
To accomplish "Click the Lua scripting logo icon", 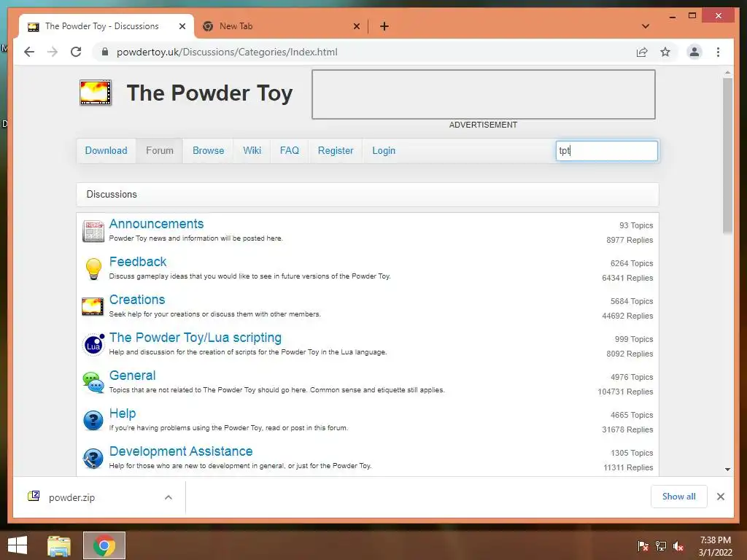I will (x=93, y=344).
